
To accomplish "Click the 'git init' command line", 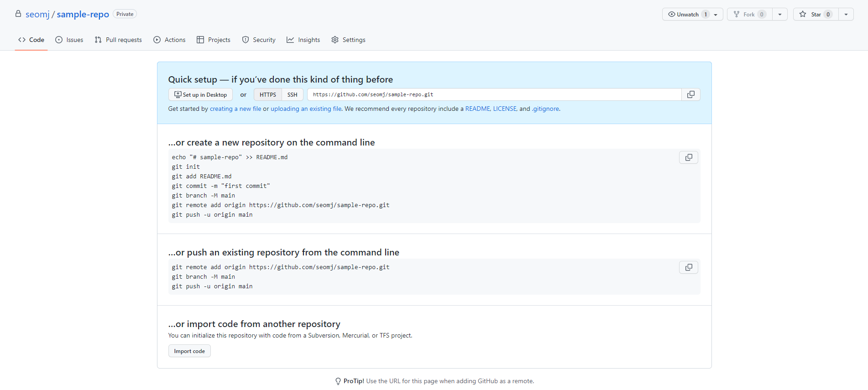I will 186,167.
